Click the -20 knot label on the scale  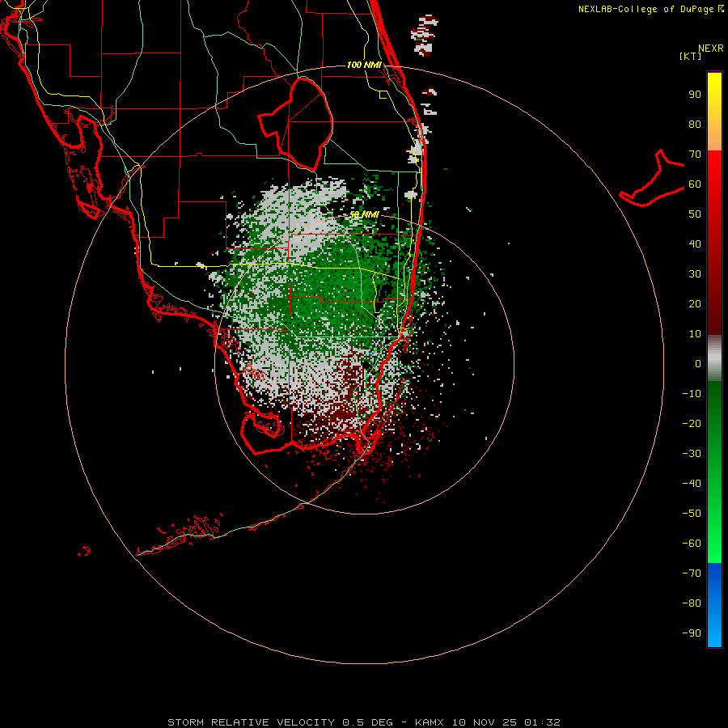(692, 423)
